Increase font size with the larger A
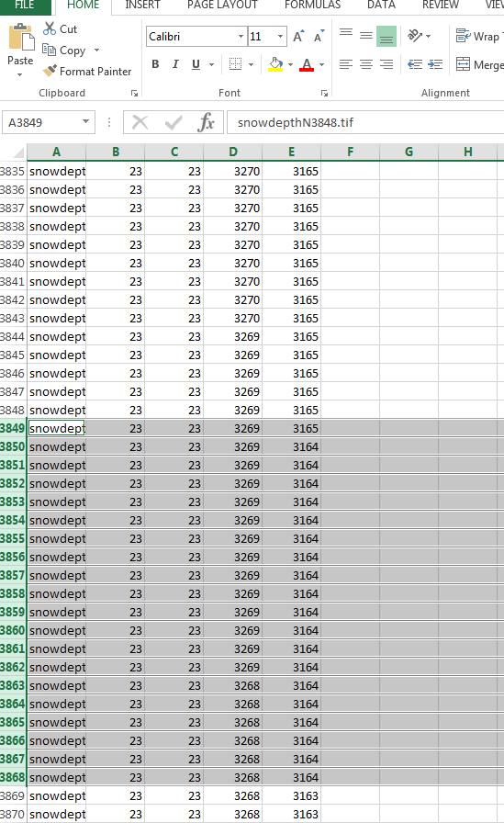504x823 pixels. tap(297, 37)
